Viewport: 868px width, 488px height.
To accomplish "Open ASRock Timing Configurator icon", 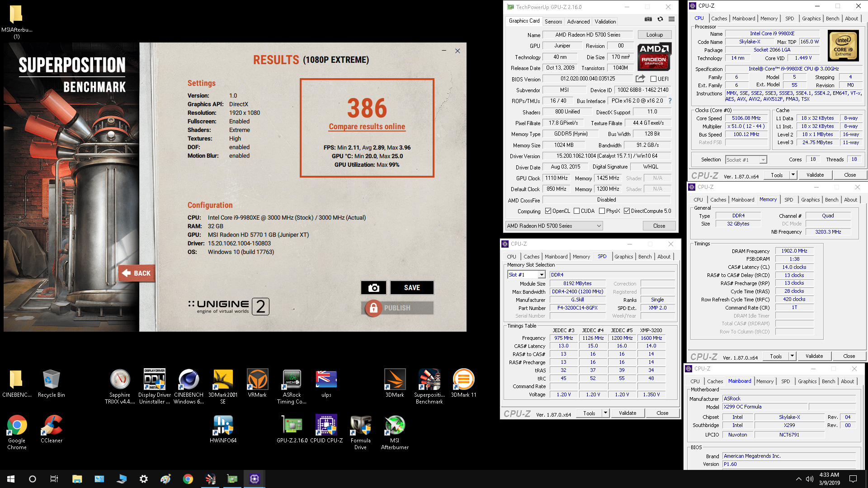I will click(x=292, y=387).
